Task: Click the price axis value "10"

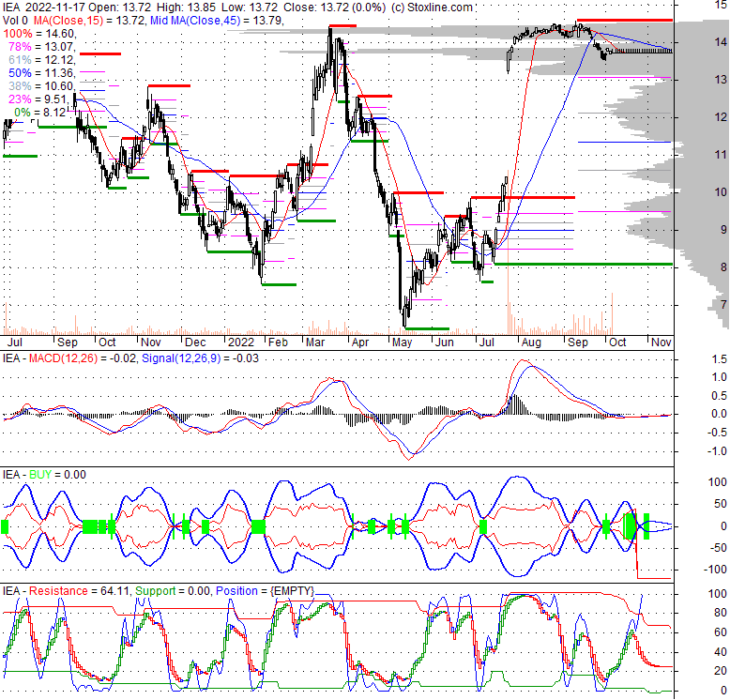Action: pos(721,191)
